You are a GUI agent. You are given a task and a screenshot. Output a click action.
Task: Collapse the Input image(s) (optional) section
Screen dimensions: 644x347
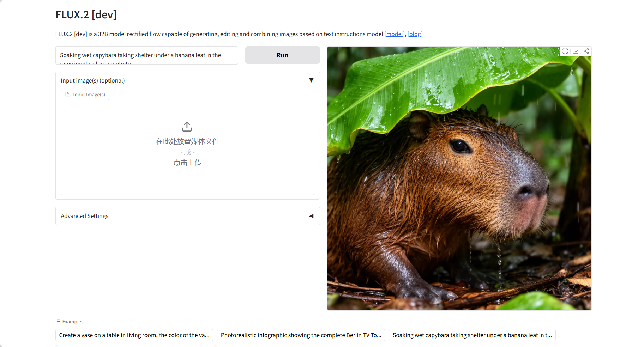pos(311,80)
